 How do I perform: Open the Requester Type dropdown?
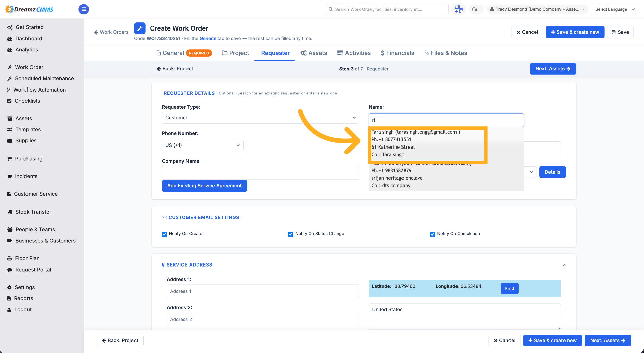(x=260, y=118)
